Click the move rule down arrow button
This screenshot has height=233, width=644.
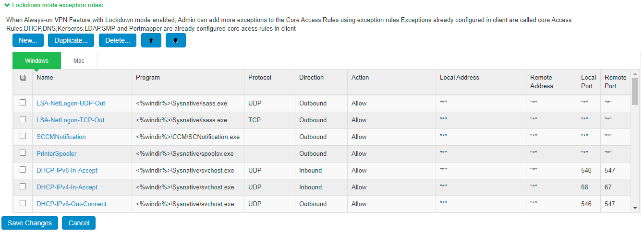click(176, 41)
